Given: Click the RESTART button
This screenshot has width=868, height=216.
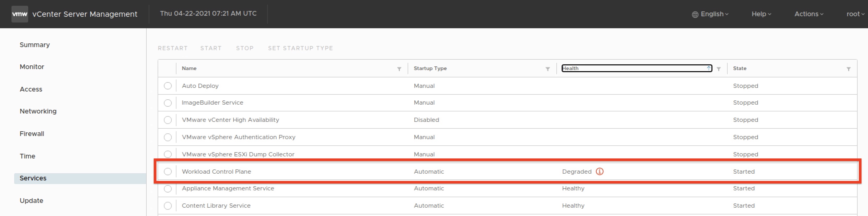Looking at the screenshot, I should point(173,48).
